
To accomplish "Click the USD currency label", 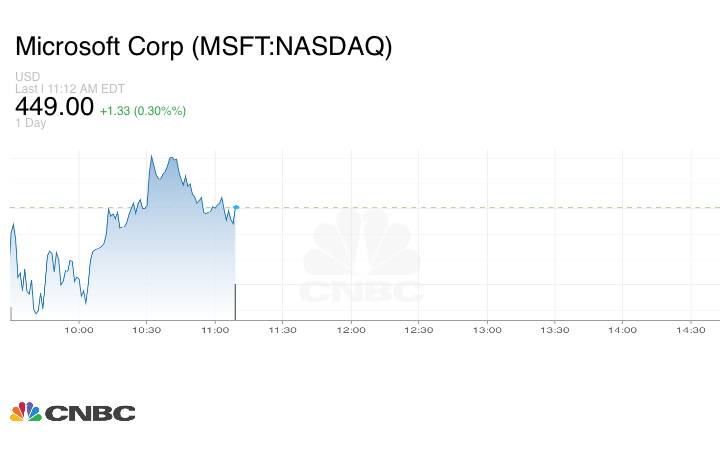I will (x=27, y=76).
